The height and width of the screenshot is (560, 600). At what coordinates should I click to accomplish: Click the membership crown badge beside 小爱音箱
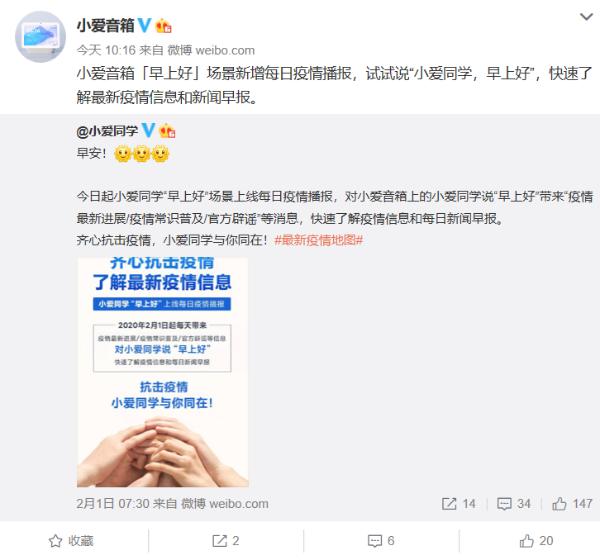click(x=163, y=26)
